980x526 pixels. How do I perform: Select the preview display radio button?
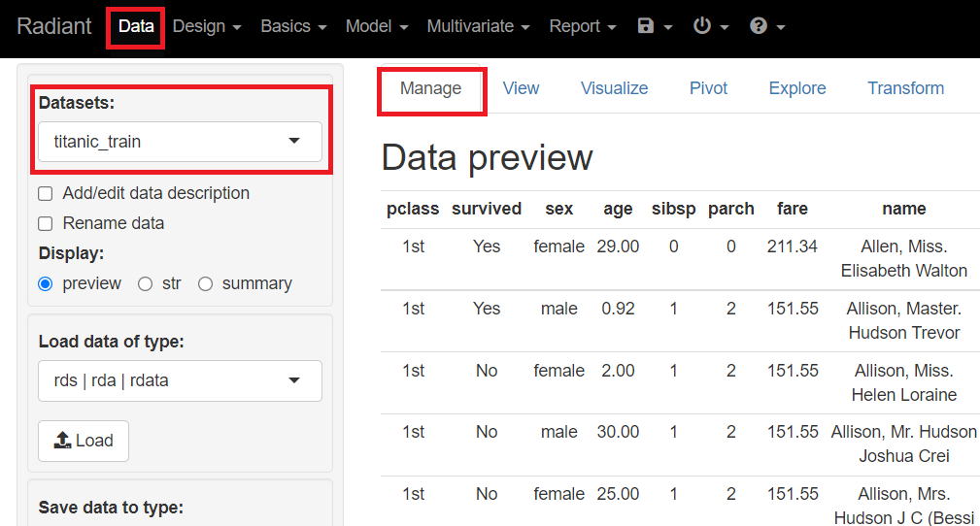(46, 284)
